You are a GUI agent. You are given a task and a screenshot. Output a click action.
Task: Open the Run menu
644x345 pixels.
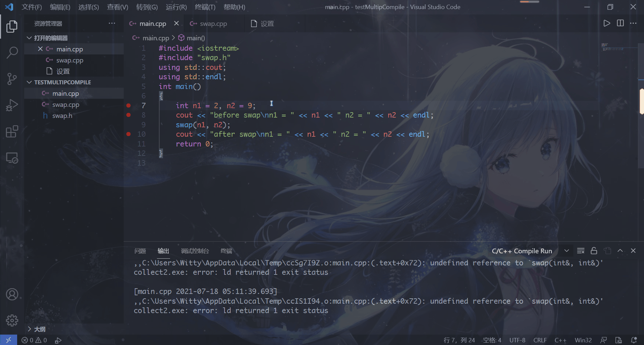click(176, 7)
